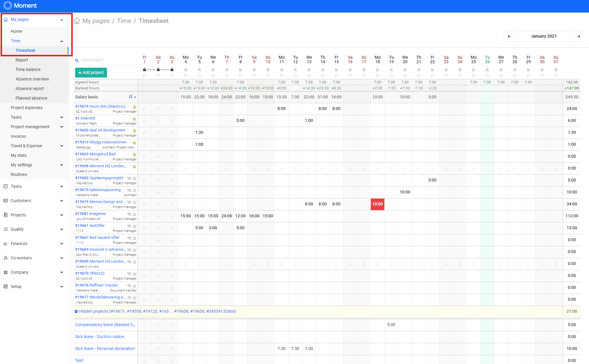
Task: Click the hide eye icon for #19675 kjøkkenoppussing
Action: [129, 190]
